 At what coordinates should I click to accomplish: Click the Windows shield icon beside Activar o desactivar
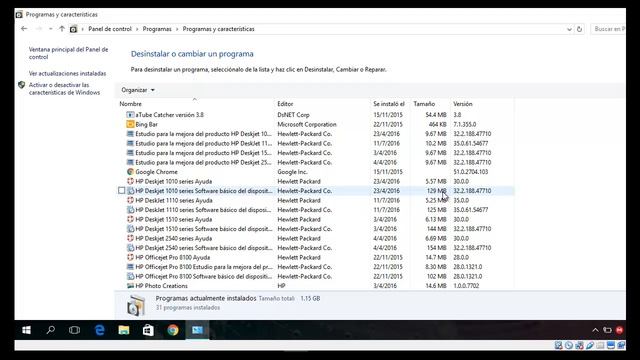point(22,85)
